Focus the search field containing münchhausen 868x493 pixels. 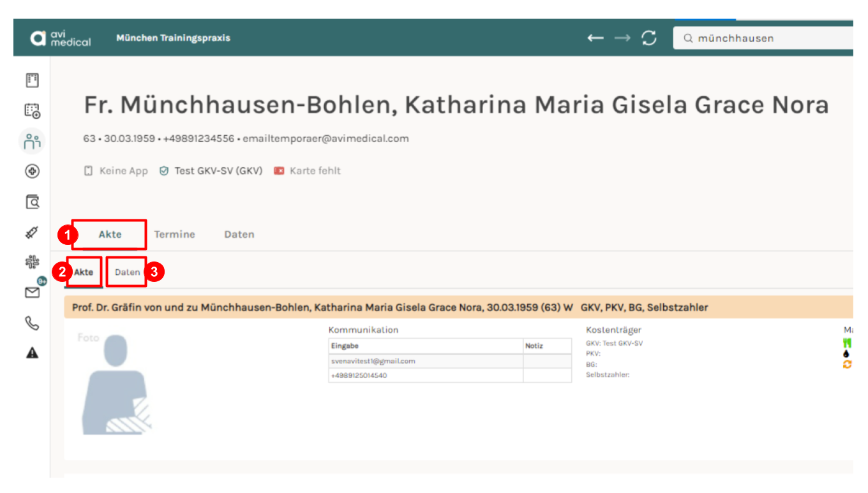coord(763,38)
